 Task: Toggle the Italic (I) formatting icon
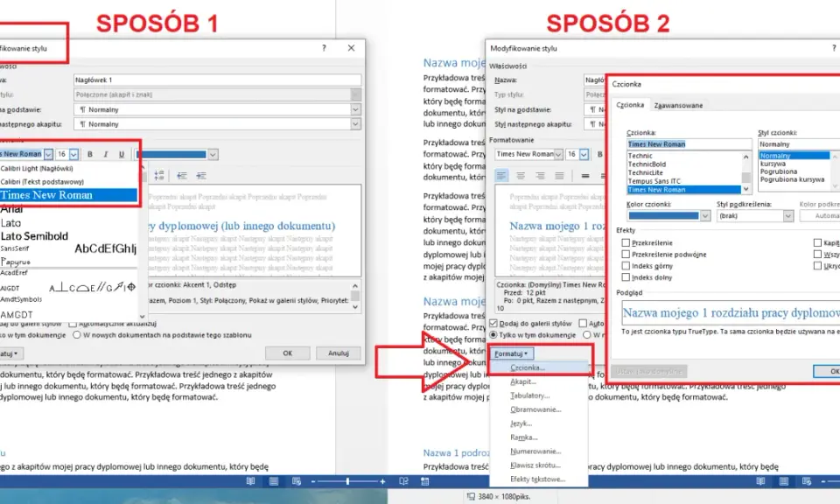(106, 154)
